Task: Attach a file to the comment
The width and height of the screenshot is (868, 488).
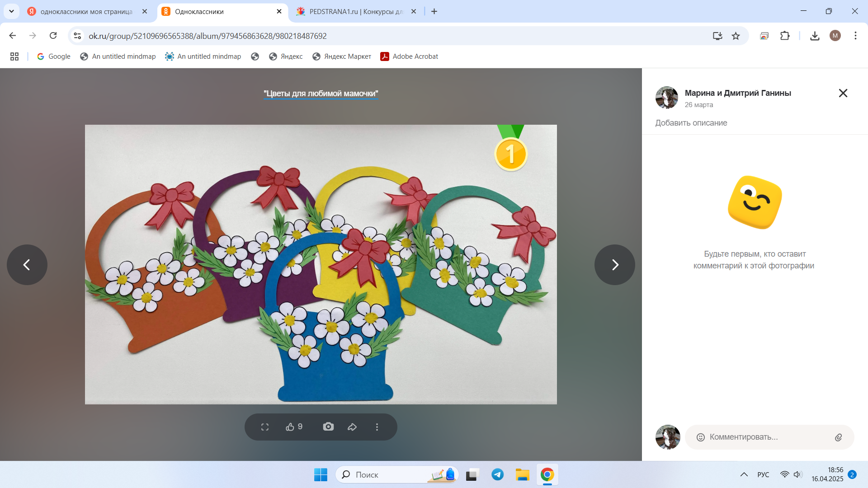Action: 838,437
